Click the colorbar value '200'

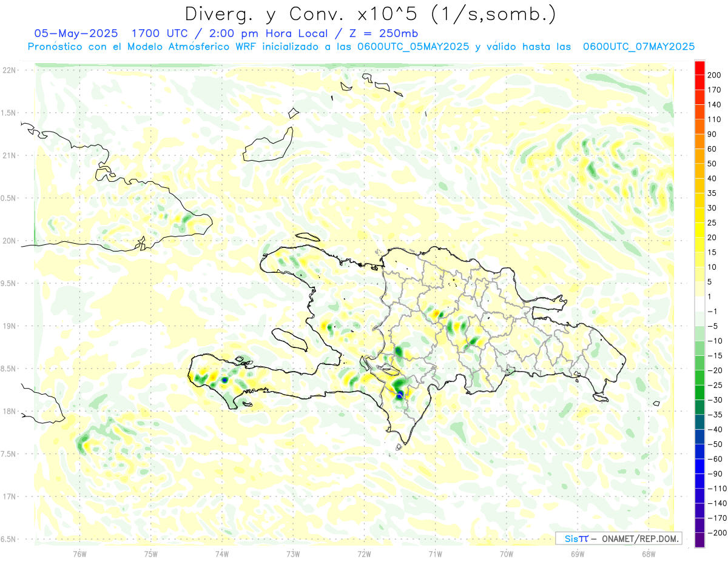coord(714,75)
